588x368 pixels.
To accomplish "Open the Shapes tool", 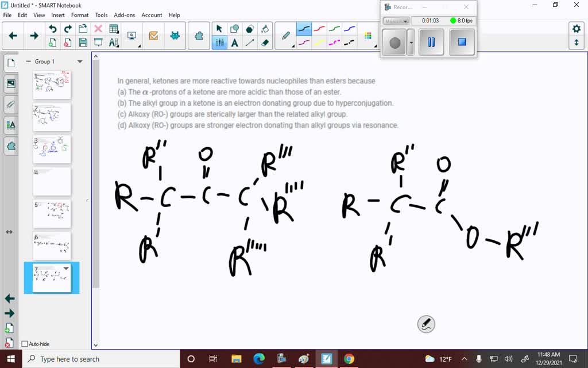I will [234, 28].
